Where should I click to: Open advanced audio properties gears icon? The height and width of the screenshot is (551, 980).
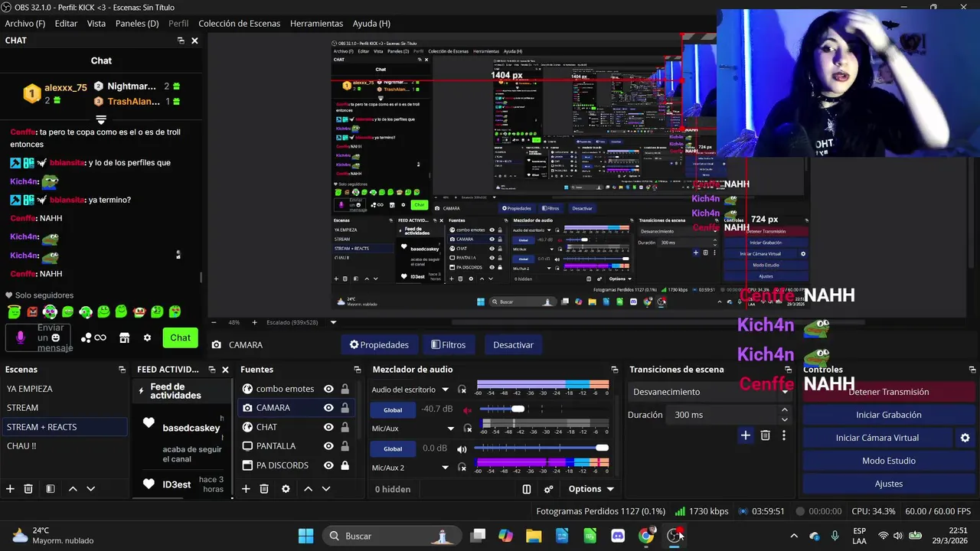548,489
